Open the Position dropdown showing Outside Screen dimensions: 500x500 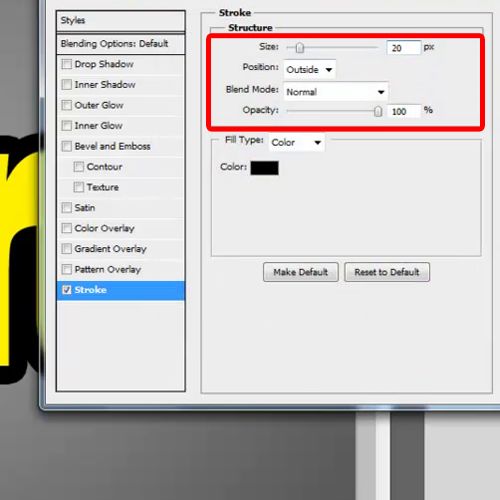pyautogui.click(x=310, y=70)
